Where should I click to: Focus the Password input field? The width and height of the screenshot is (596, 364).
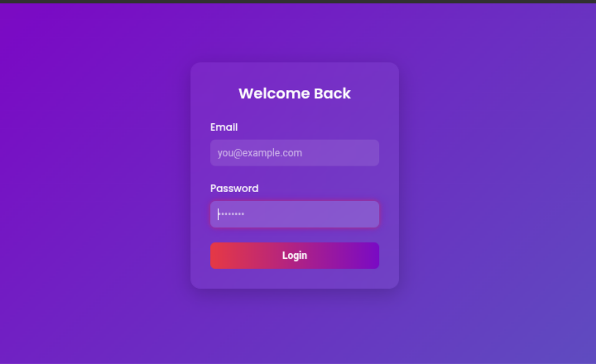point(294,214)
